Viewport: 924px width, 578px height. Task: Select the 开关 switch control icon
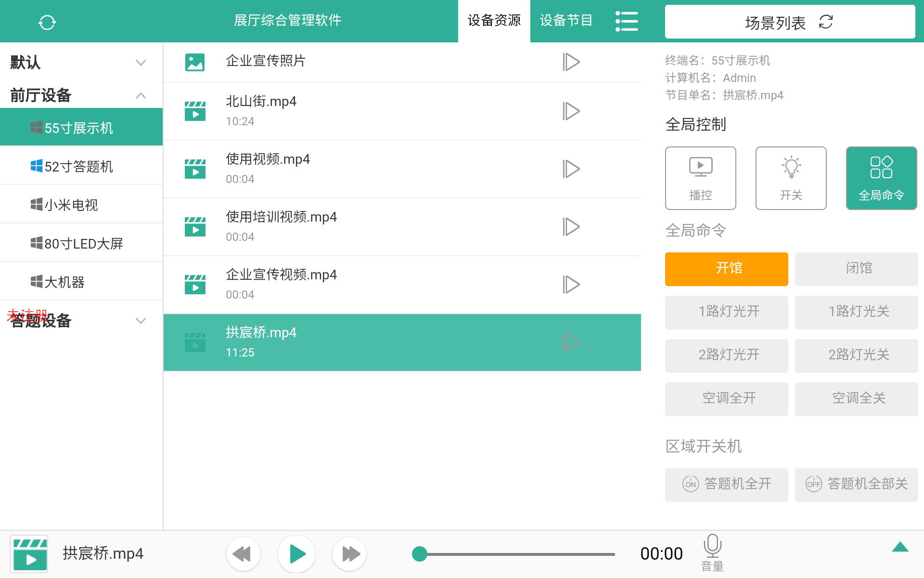(791, 177)
